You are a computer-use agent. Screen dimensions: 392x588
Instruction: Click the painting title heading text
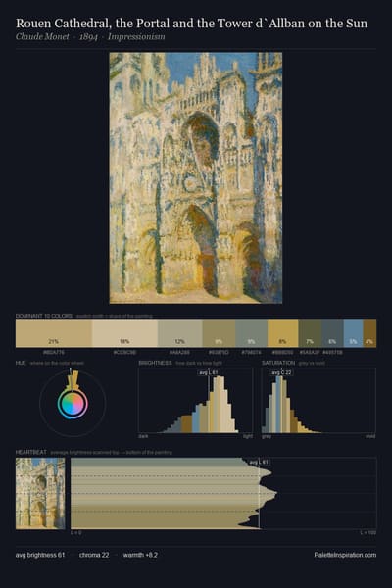tap(191, 24)
